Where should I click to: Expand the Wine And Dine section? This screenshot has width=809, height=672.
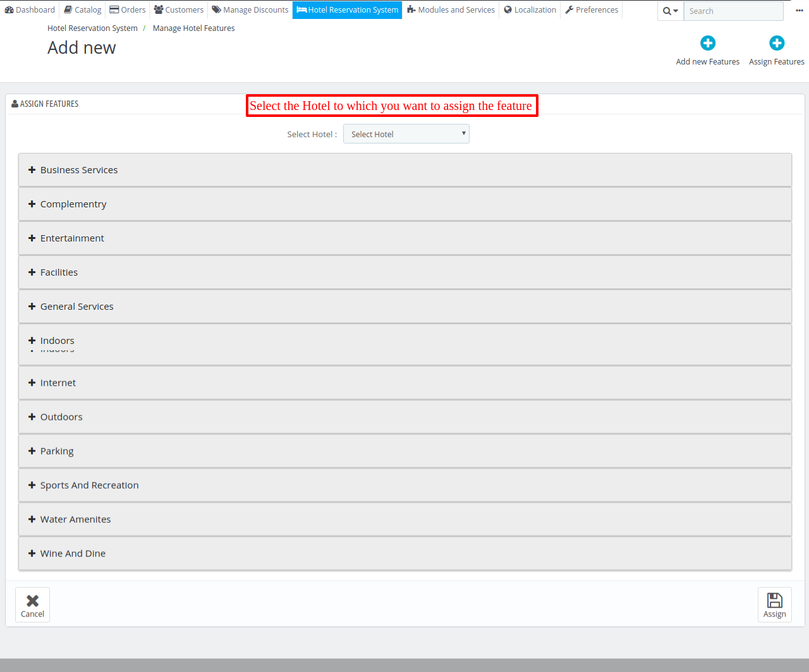click(x=405, y=553)
